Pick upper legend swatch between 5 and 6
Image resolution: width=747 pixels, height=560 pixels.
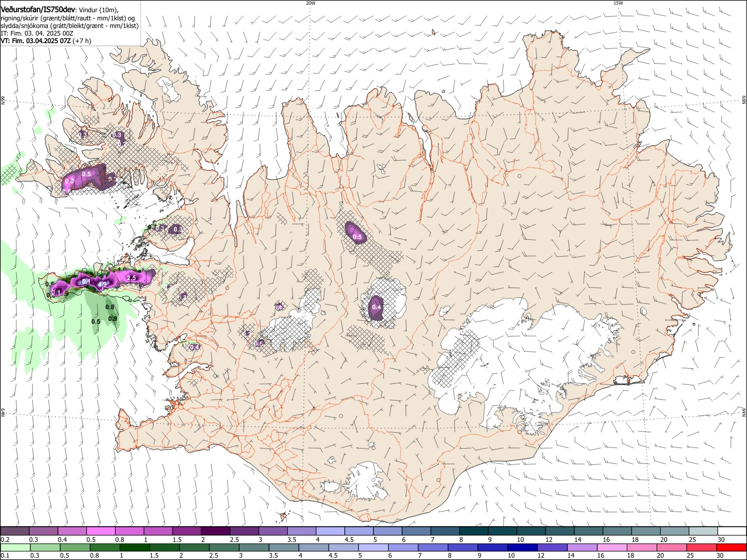pos(387,531)
